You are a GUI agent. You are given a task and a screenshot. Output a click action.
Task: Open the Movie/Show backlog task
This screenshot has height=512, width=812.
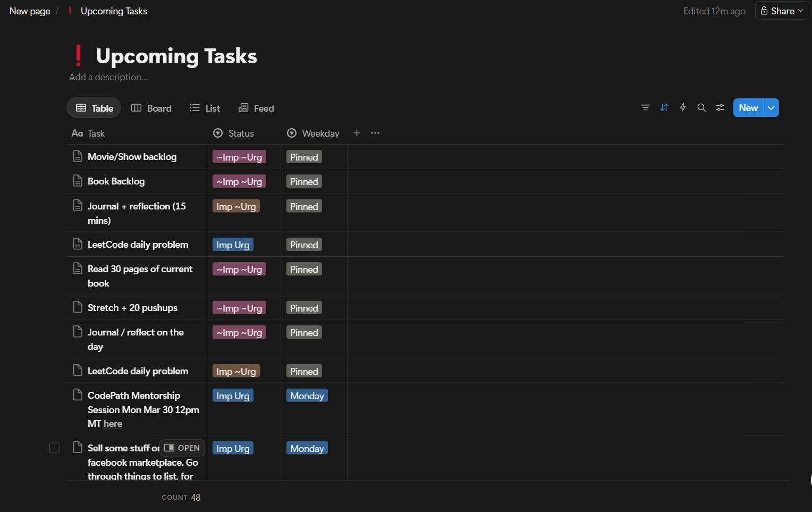[132, 156]
